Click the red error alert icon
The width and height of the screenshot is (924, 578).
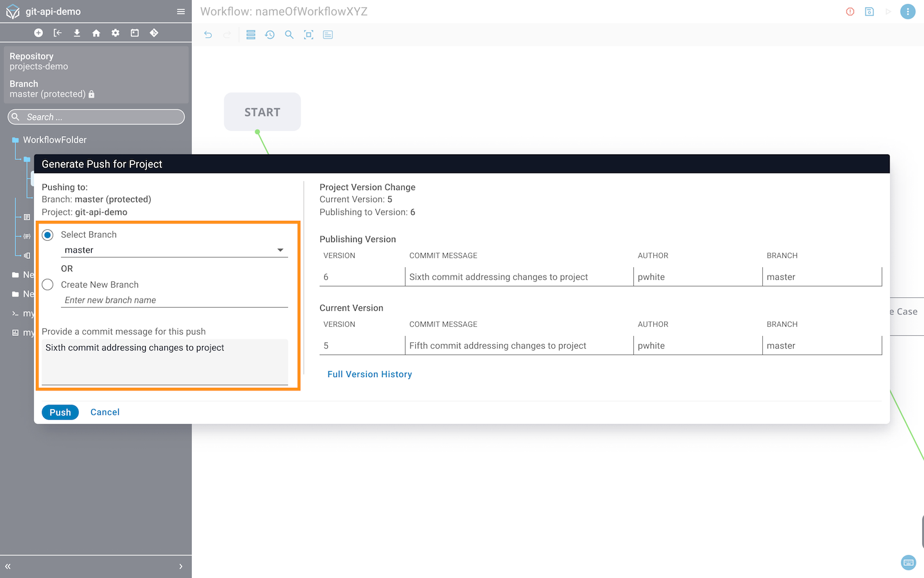point(850,12)
